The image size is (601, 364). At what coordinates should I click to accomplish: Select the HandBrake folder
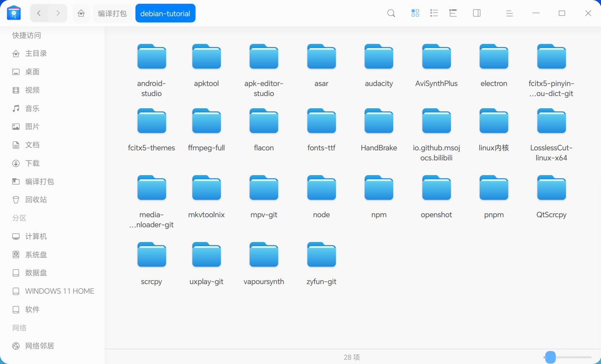(x=379, y=130)
